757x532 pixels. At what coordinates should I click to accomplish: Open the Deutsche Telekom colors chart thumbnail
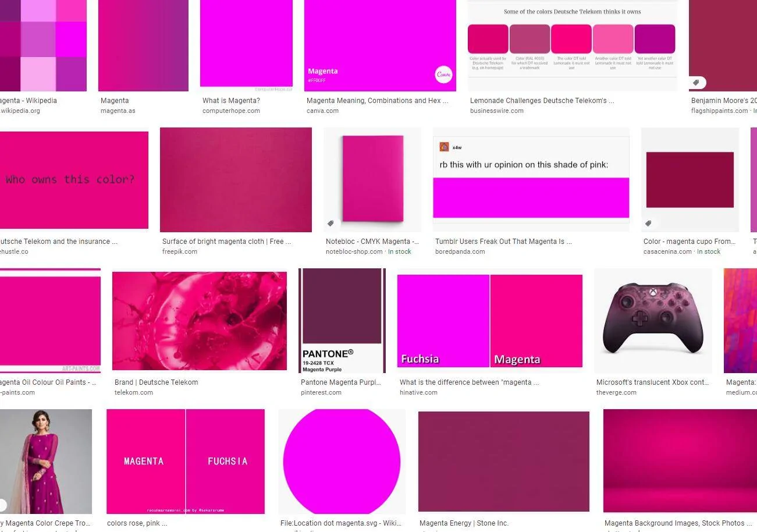(573, 45)
